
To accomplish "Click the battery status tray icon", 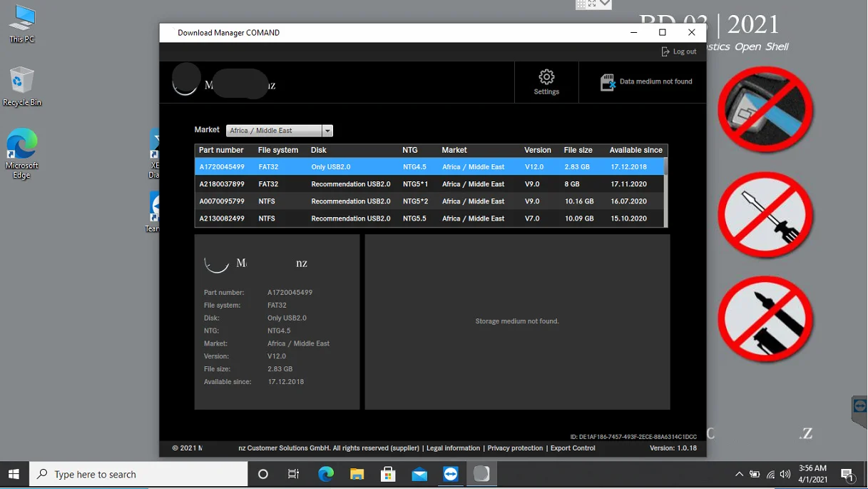I will pyautogui.click(x=755, y=474).
